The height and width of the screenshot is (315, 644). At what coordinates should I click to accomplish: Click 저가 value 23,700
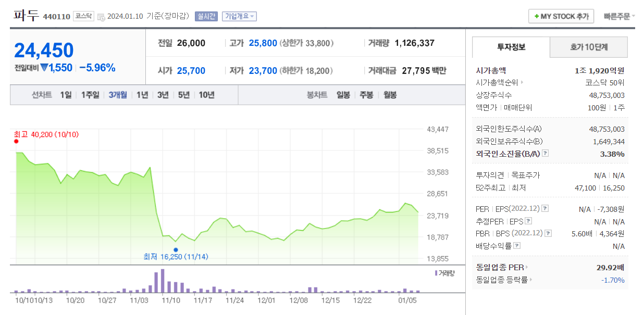tap(263, 71)
